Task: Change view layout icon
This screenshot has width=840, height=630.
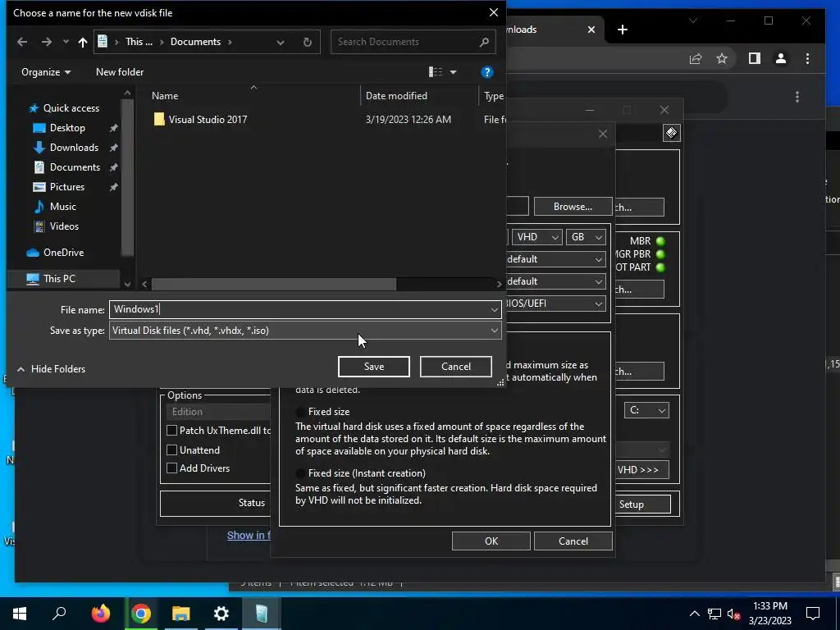Action: tap(436, 72)
